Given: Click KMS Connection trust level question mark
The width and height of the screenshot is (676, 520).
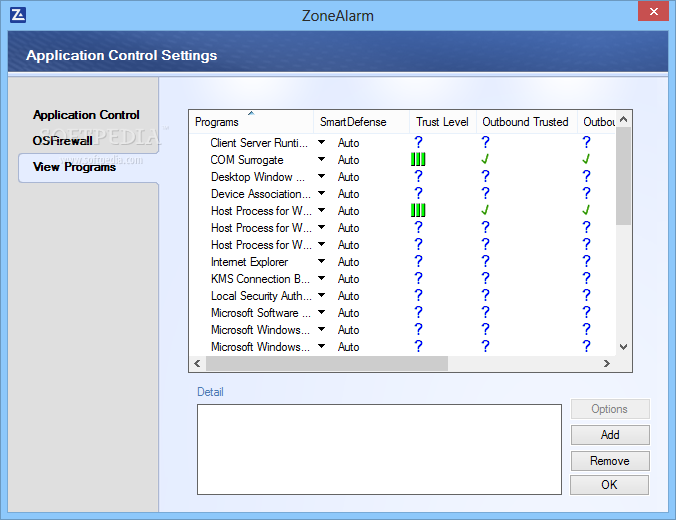Looking at the screenshot, I should [418, 279].
